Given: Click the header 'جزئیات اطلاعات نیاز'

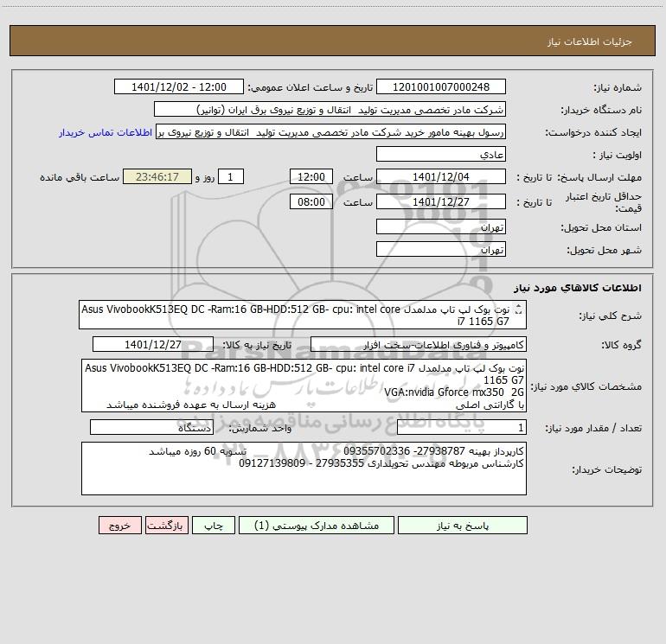Looking at the screenshot, I should coord(590,41).
